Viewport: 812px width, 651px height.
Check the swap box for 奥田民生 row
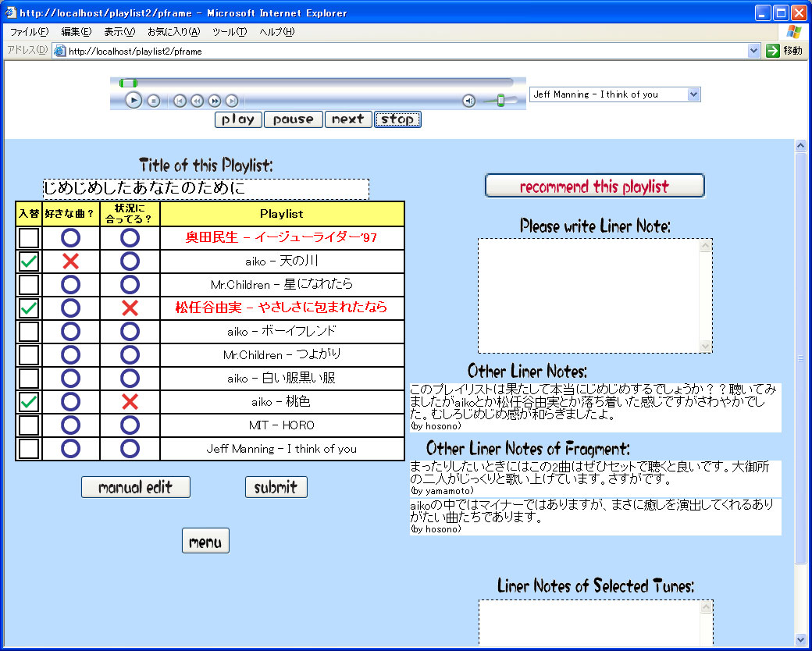pyautogui.click(x=29, y=238)
